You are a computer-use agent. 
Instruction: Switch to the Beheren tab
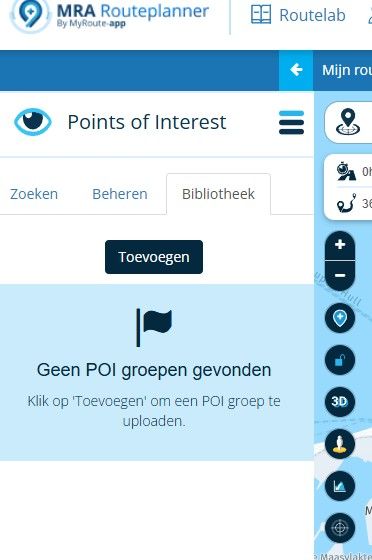click(x=120, y=194)
